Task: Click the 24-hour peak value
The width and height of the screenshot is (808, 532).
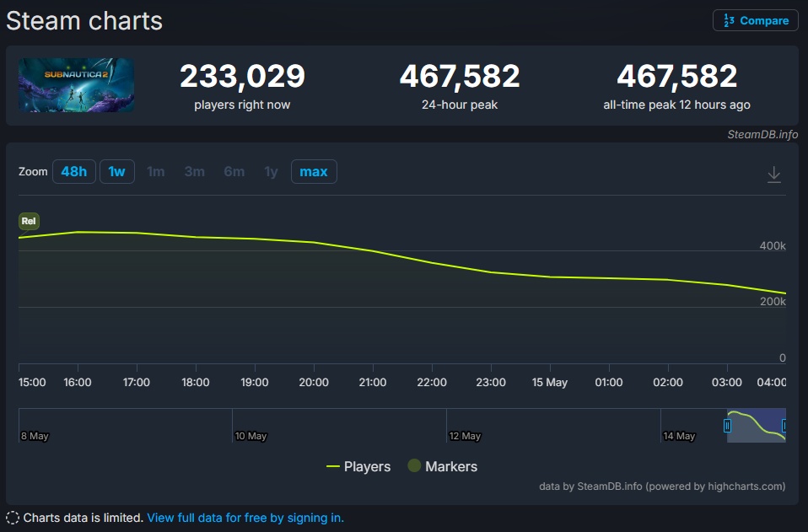Action: [460, 76]
